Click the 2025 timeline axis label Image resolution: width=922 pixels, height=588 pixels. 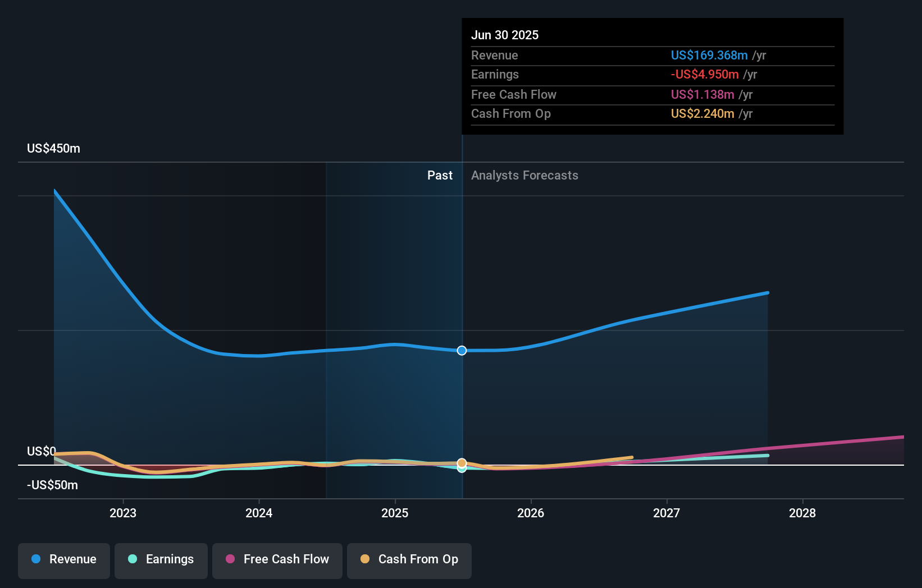(395, 513)
